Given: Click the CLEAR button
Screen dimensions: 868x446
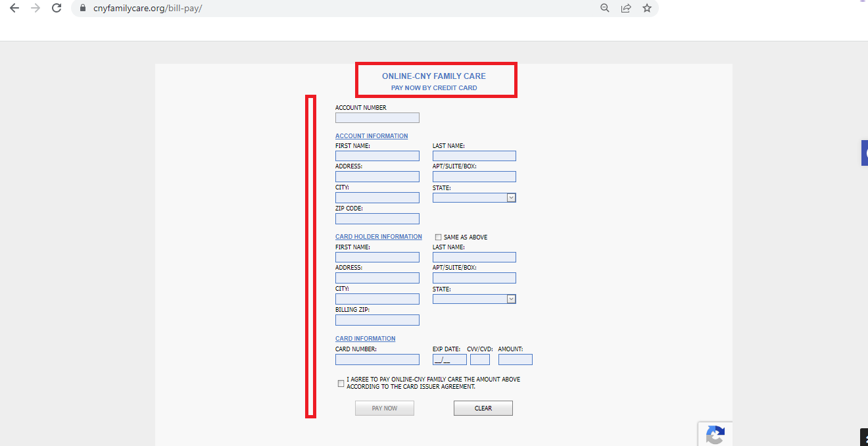Looking at the screenshot, I should (483, 408).
